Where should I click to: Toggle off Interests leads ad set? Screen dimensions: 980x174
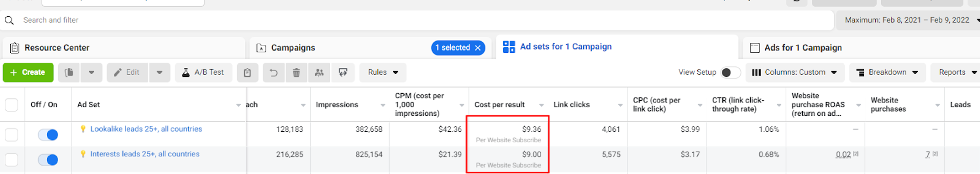pos(48,159)
